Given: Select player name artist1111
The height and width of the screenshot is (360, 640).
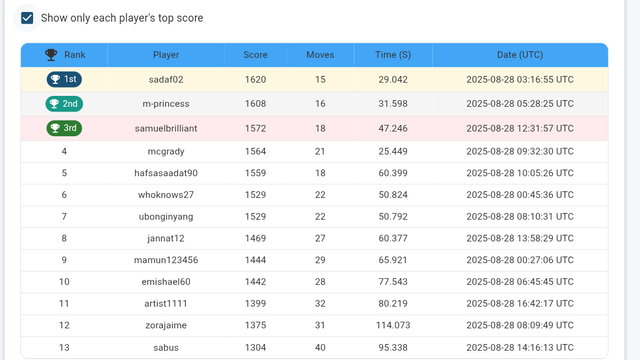Looking at the screenshot, I should pyautogui.click(x=166, y=304).
